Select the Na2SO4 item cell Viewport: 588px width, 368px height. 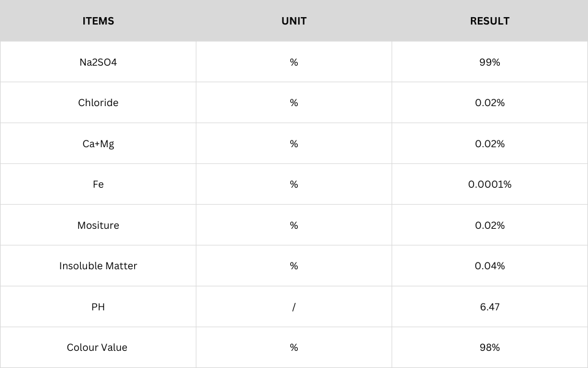tap(98, 62)
